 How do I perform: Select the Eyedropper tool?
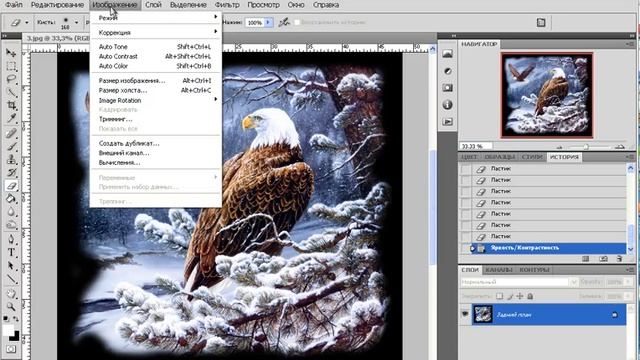click(11, 119)
